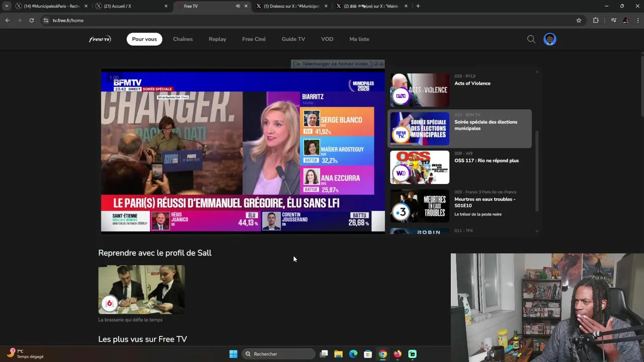644x362 pixels.
Task: Click the text 'Le trésor de la peste noire'
Action: tap(478, 214)
